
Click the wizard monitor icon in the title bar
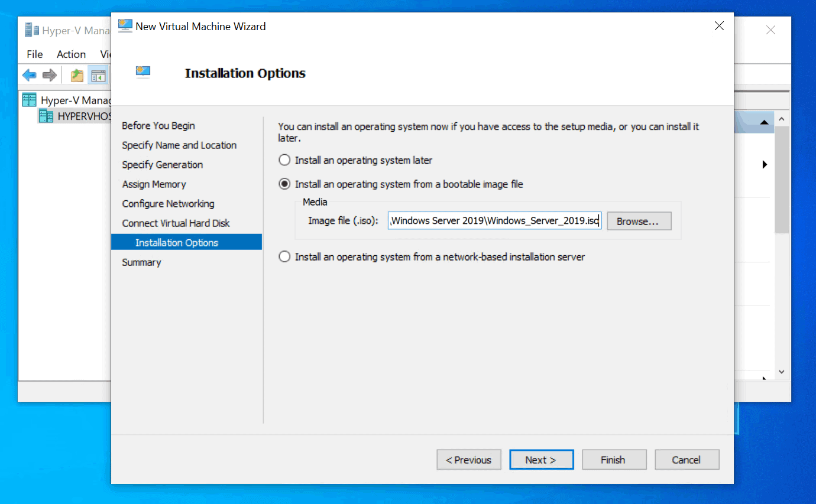point(124,25)
